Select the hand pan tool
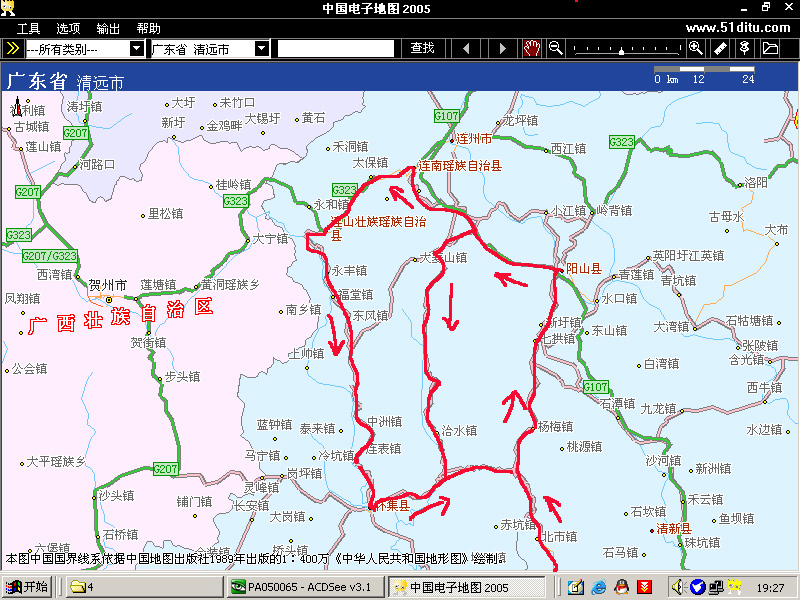 coord(532,48)
